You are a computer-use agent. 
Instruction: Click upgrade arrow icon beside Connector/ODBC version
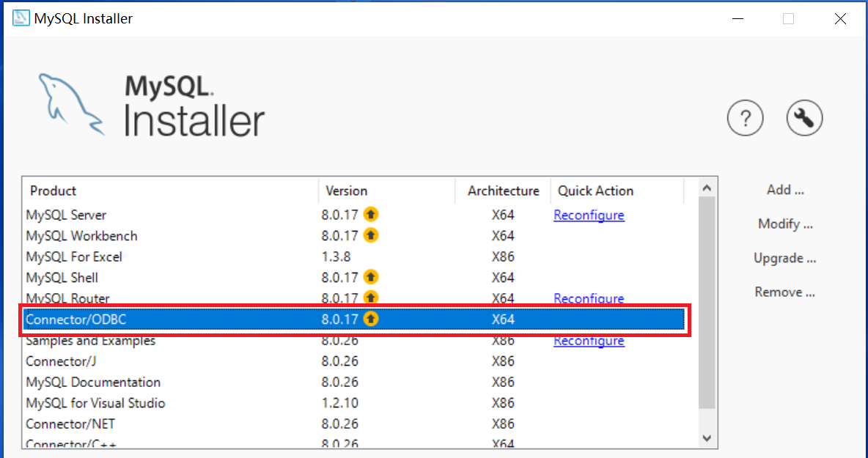coord(371,319)
